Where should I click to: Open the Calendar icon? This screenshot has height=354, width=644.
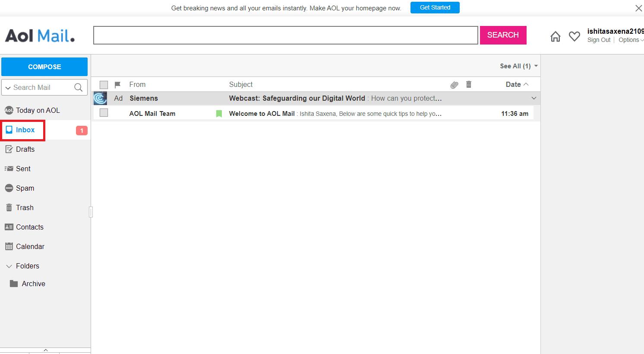coord(9,246)
